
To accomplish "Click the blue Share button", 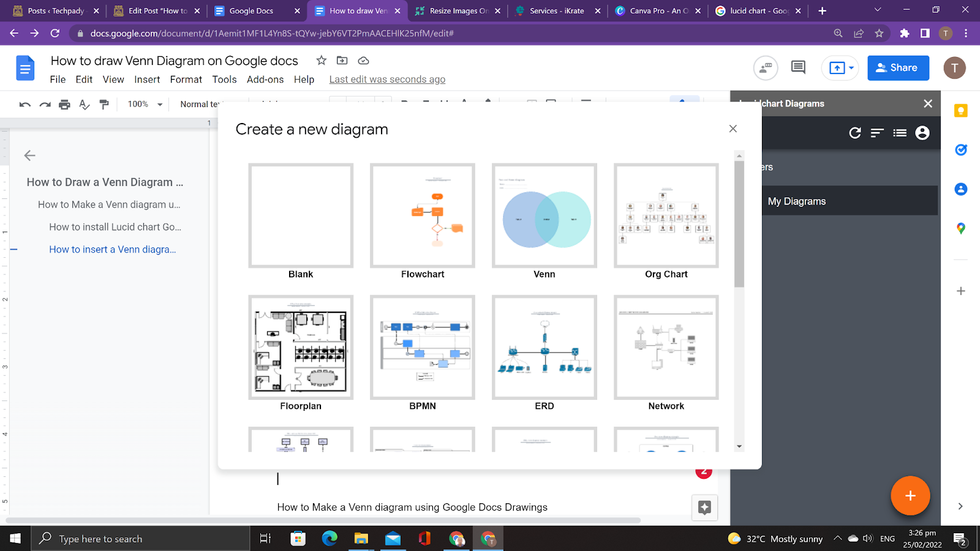I will click(x=898, y=68).
